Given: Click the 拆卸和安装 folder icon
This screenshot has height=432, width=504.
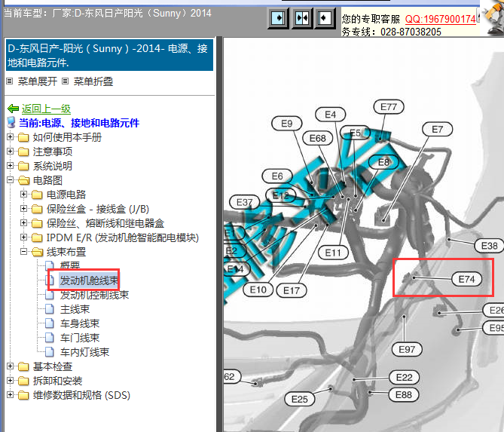Looking at the screenshot, I should click(23, 381).
